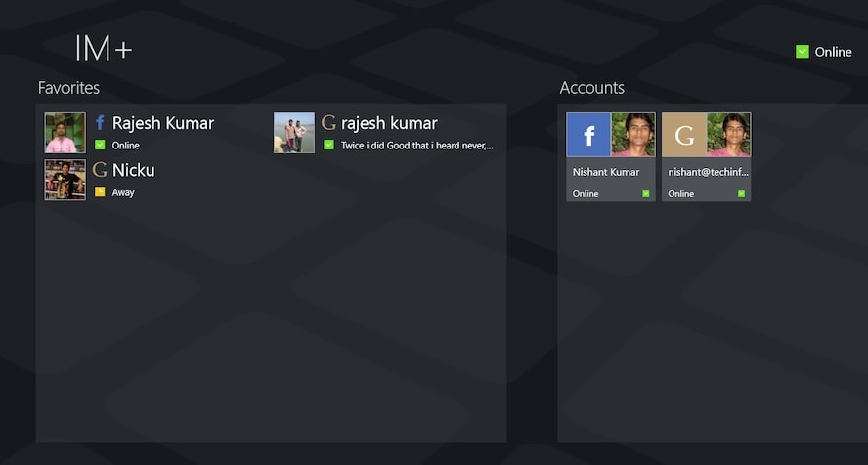868x465 pixels.
Task: Open rajesh kumar Google contact avatar
Action: click(294, 133)
